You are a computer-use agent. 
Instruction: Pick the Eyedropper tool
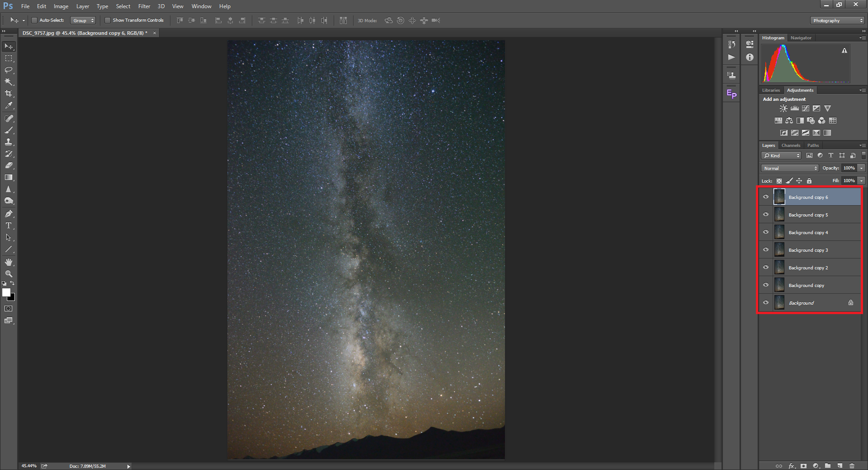[9, 105]
